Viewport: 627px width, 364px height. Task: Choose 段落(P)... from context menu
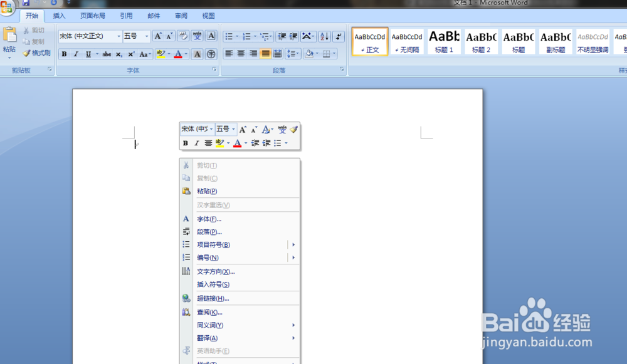click(x=240, y=232)
